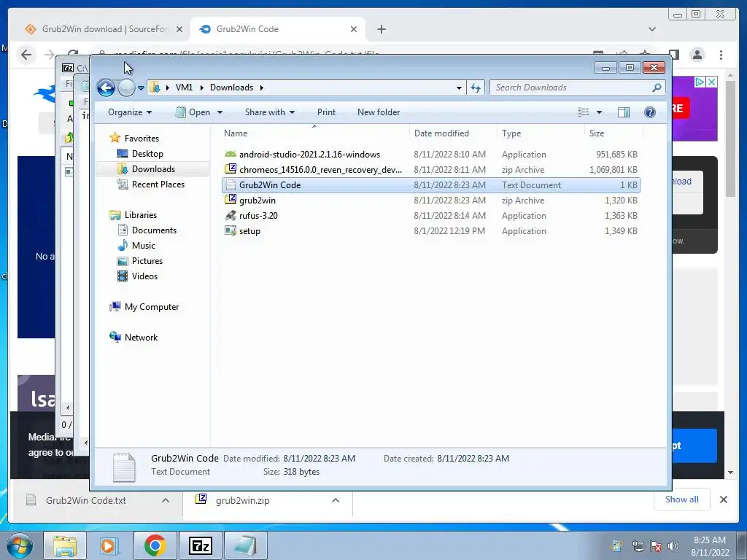Open the Chrome profile avatar
747x560 pixels.
coord(697,55)
